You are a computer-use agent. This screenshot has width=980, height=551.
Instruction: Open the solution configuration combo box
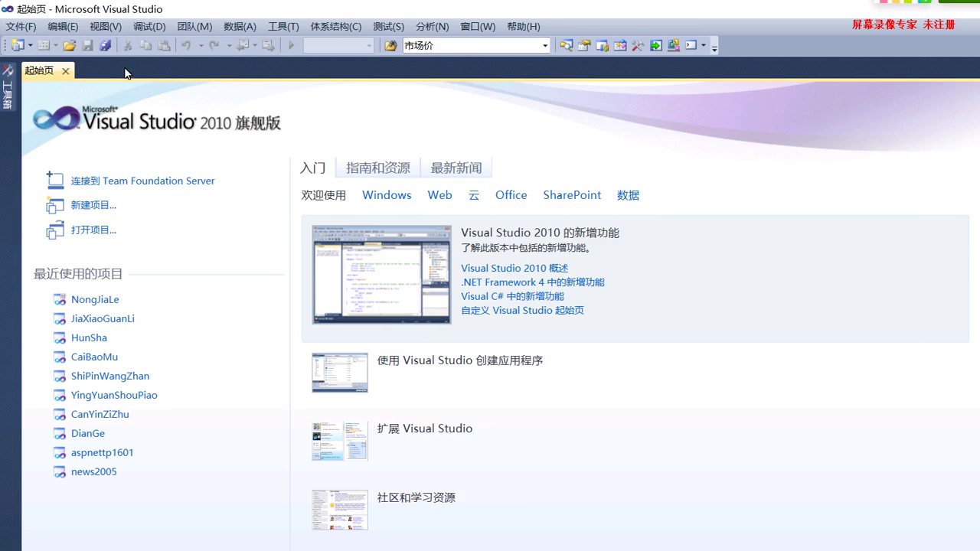(338, 46)
